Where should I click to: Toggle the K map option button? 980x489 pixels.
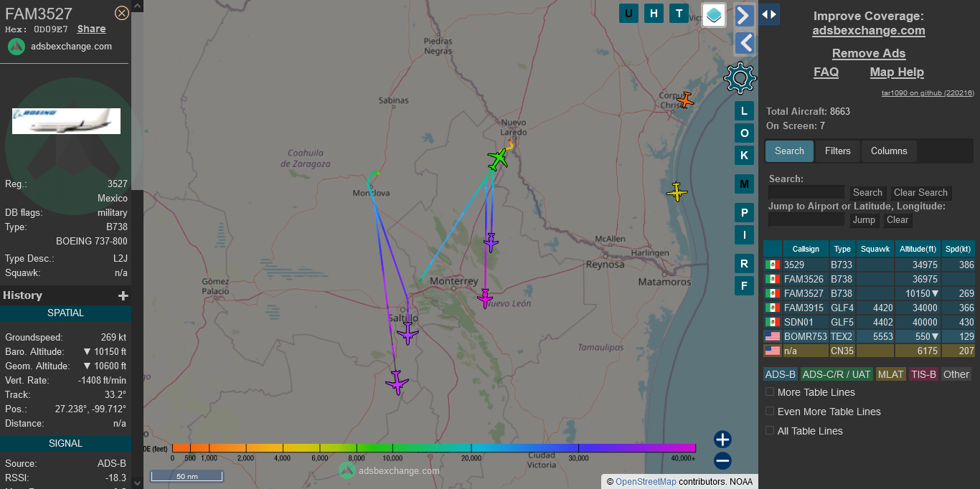[744, 156]
